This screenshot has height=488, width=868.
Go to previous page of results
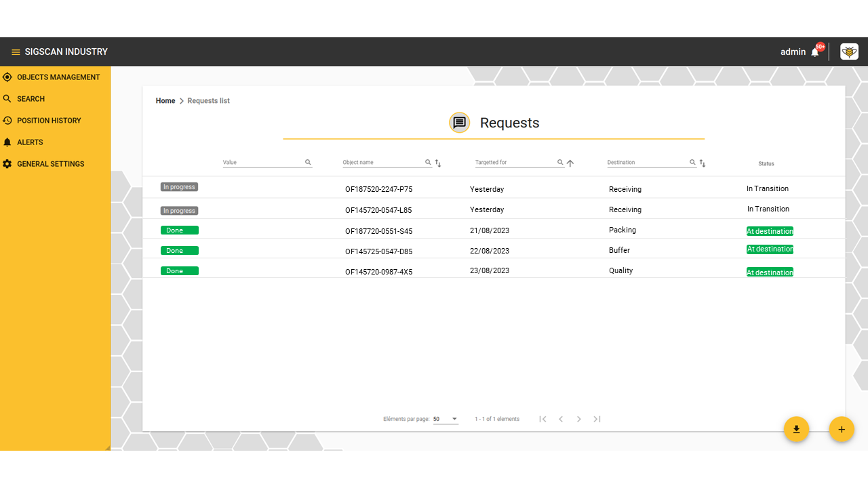pyautogui.click(x=561, y=419)
